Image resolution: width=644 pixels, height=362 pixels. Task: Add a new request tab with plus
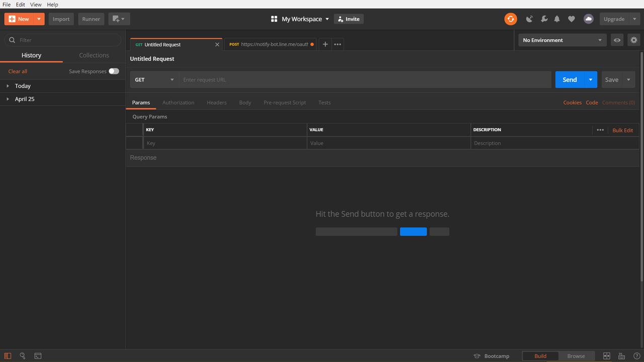pyautogui.click(x=325, y=44)
